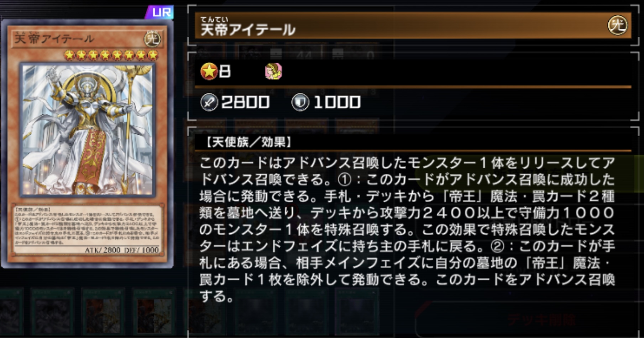
Task: Click the UR rarity badge
Action: coord(160,12)
